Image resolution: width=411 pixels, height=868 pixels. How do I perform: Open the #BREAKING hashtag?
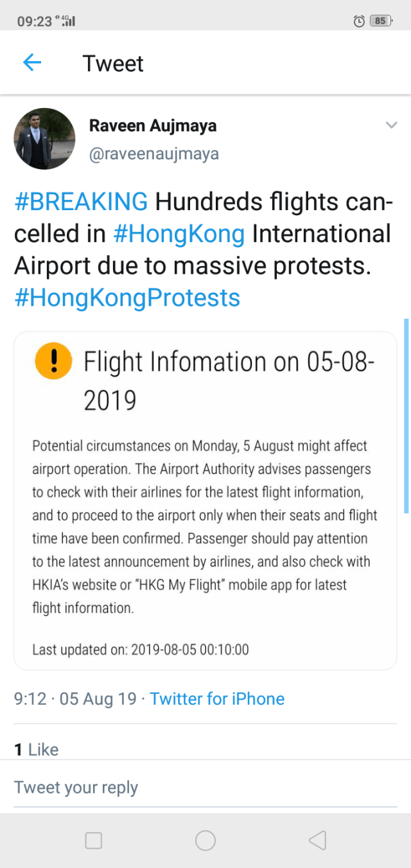[x=81, y=202]
